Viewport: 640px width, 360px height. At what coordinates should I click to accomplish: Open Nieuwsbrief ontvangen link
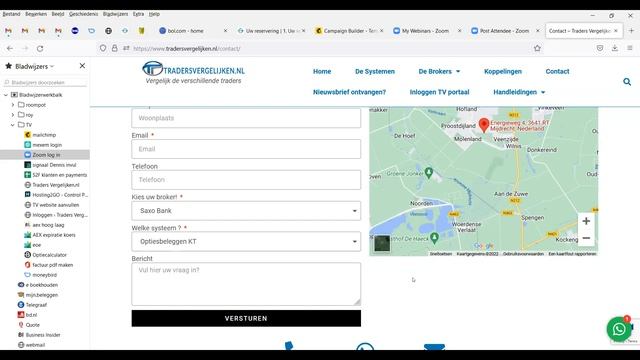[x=349, y=92]
